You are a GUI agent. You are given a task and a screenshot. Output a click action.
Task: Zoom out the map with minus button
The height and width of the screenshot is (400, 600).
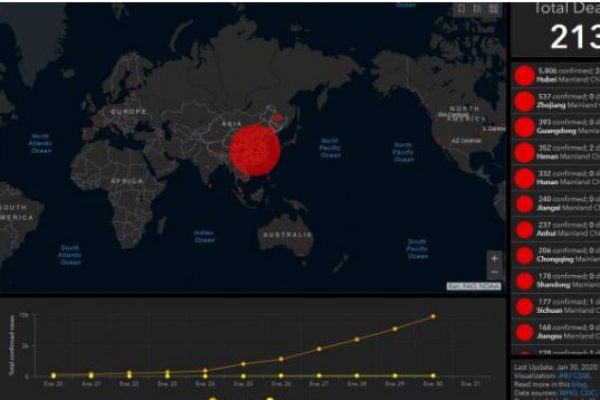tap(493, 273)
